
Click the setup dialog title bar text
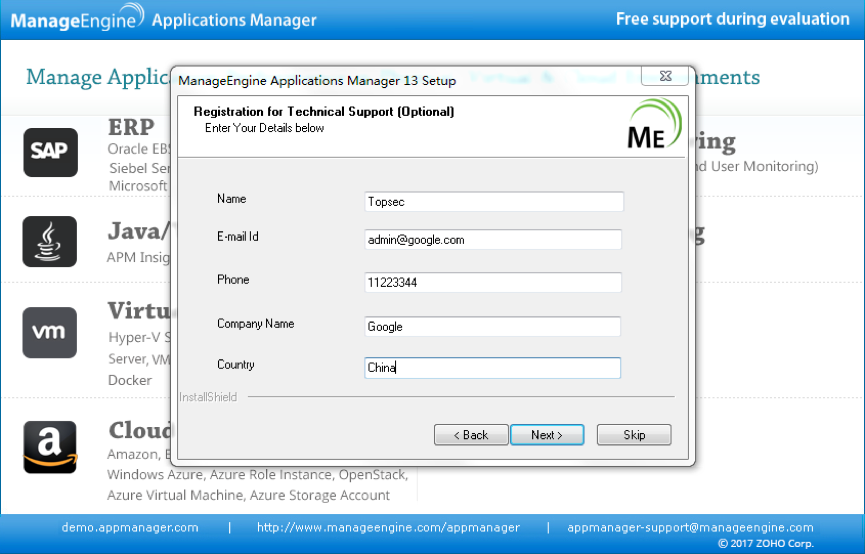point(317,81)
